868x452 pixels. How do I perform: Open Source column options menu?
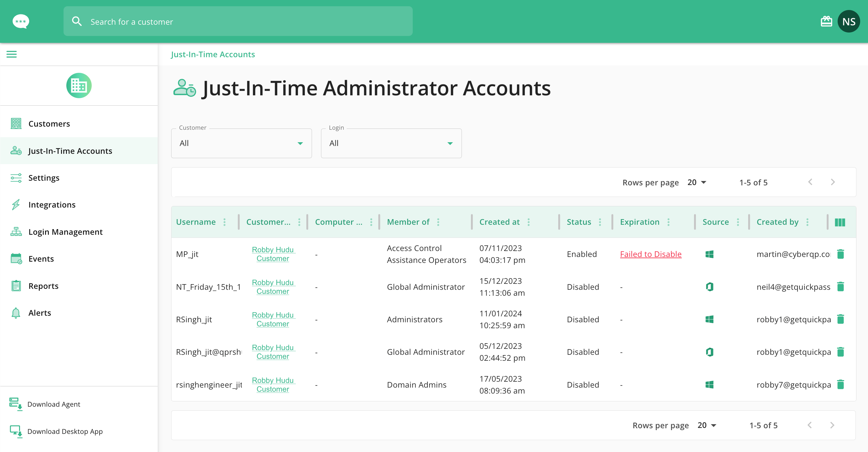pyautogui.click(x=738, y=222)
